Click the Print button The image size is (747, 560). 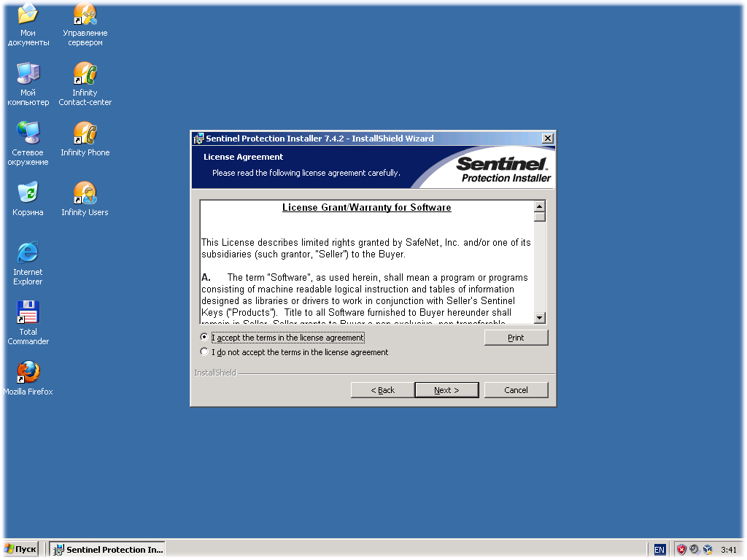point(516,338)
